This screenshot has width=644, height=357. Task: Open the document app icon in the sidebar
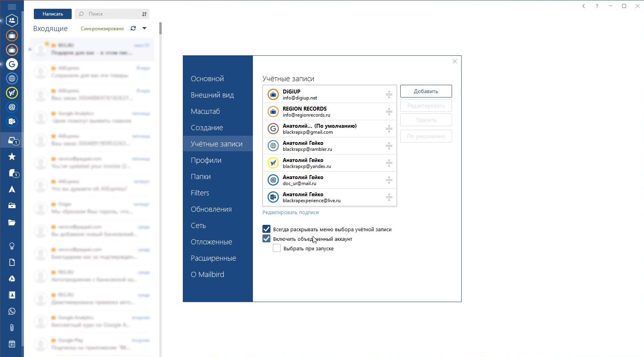click(12, 262)
